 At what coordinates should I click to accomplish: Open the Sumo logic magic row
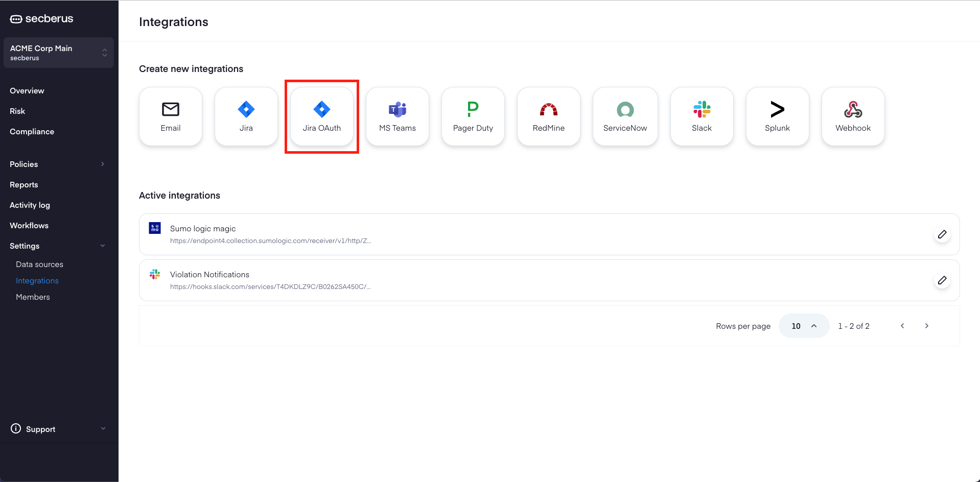[549, 234]
